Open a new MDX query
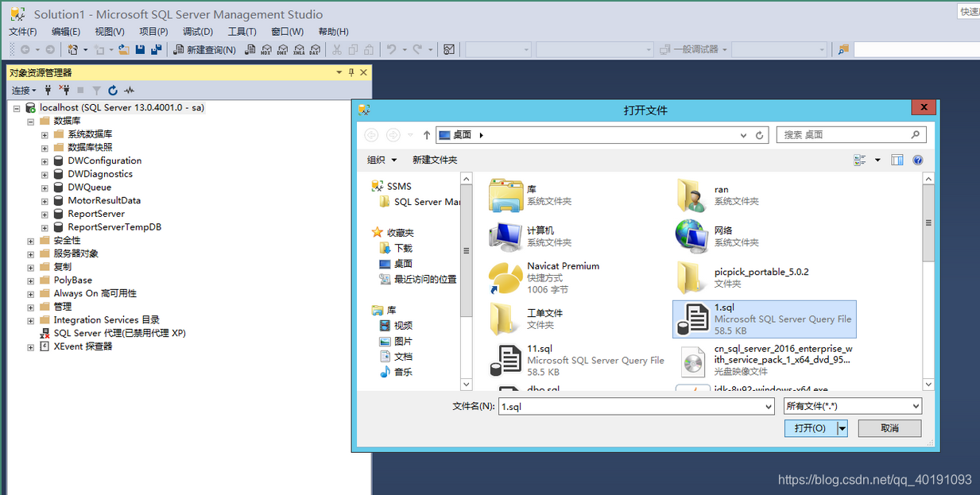The image size is (980, 495). (266, 49)
